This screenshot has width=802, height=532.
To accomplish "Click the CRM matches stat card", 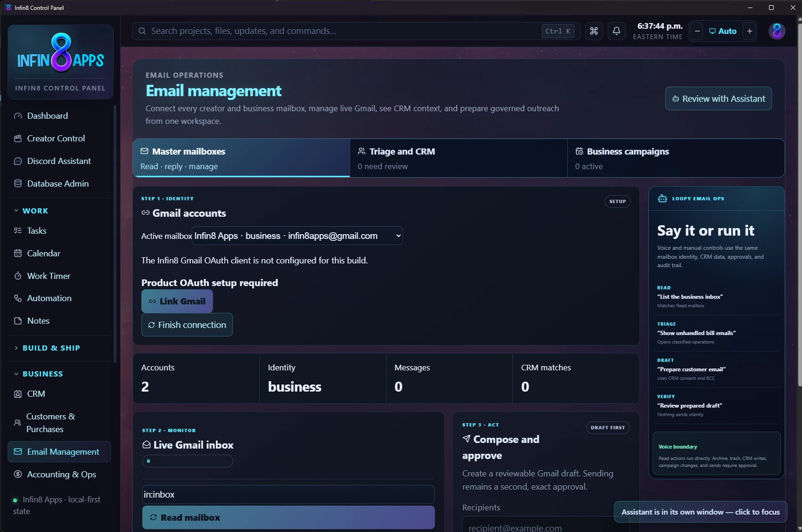I will click(576, 378).
